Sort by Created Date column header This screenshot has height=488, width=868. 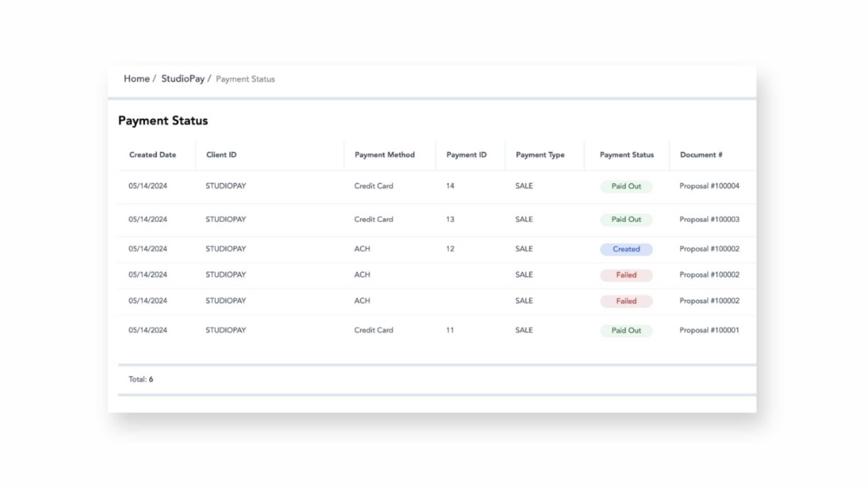pos(152,155)
